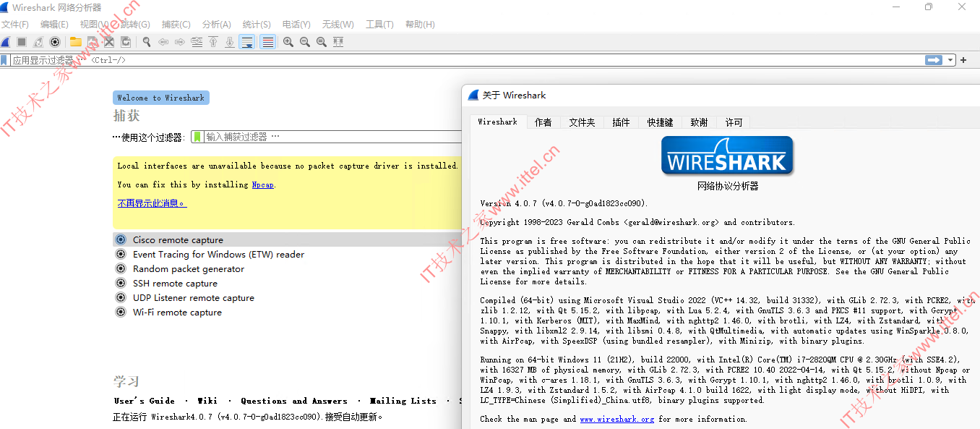Click the Wireshark logo in About dialog
This screenshot has height=429, width=980.
pyautogui.click(x=727, y=156)
